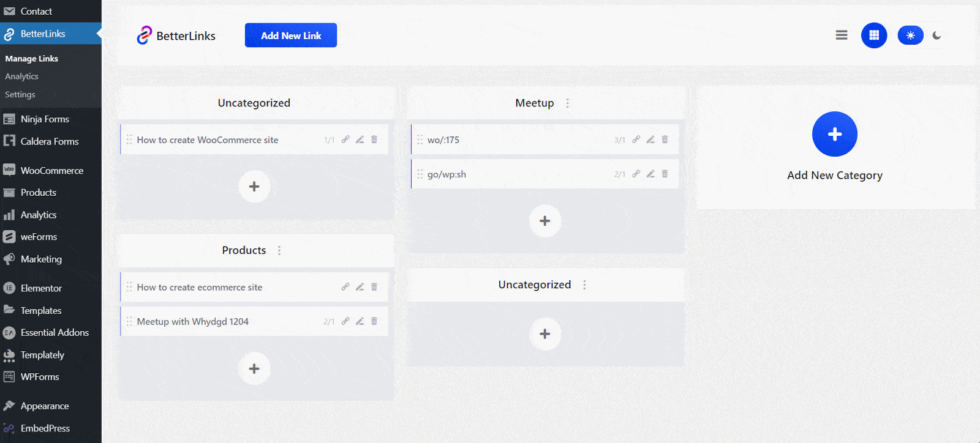Open the WooCommerce admin menu
Viewport: 980px width, 443px height.
click(51, 171)
